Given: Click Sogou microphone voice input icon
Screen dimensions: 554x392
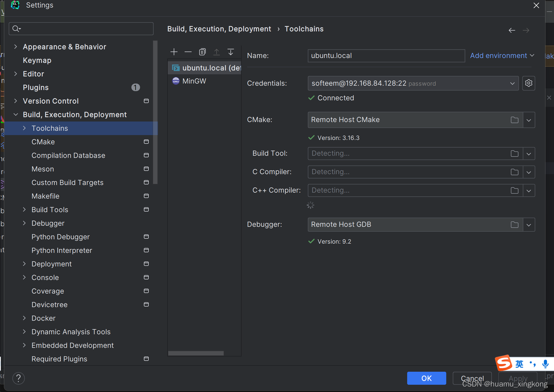Looking at the screenshot, I should (545, 364).
